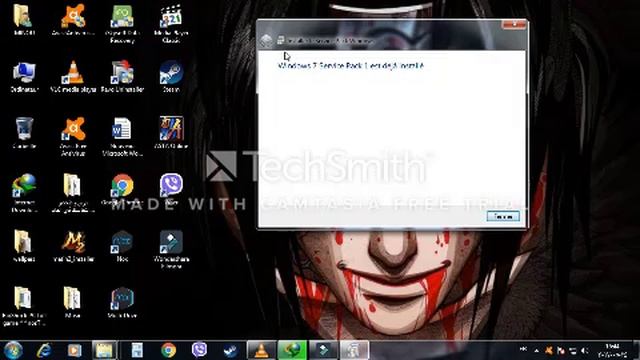Switch to Internet Download Manager taskbar button
640x360 pixels.
coord(292,350)
